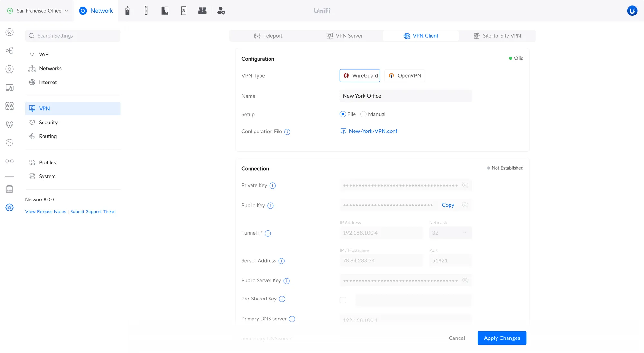Click Private Key info icon
Viewport: 644px width, 353px height.
pyautogui.click(x=272, y=186)
